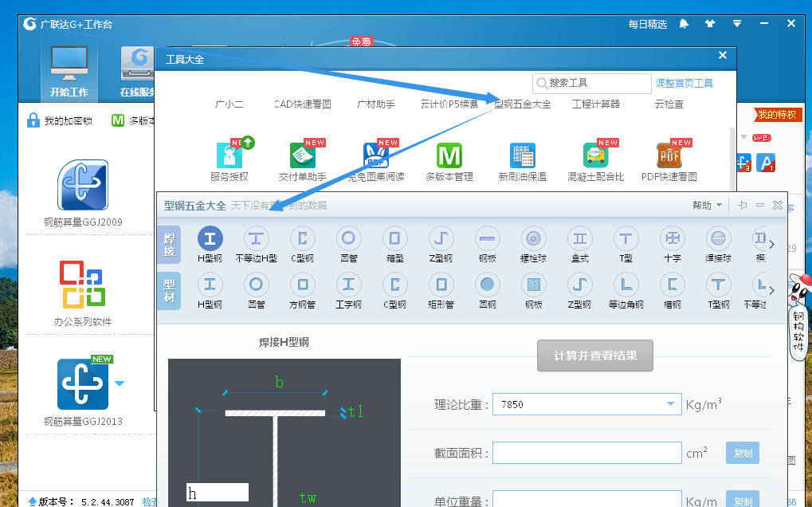
Task: Open 云检查 tool link
Action: (669, 104)
